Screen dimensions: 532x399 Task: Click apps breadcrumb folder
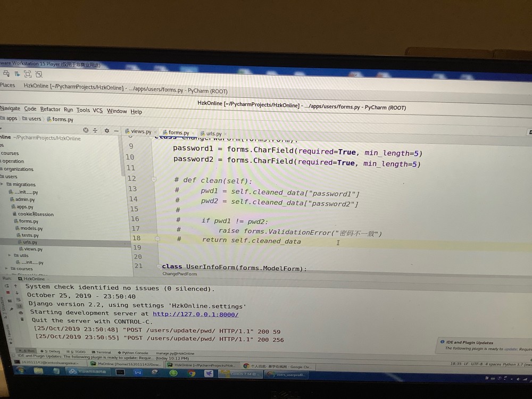pos(9,118)
